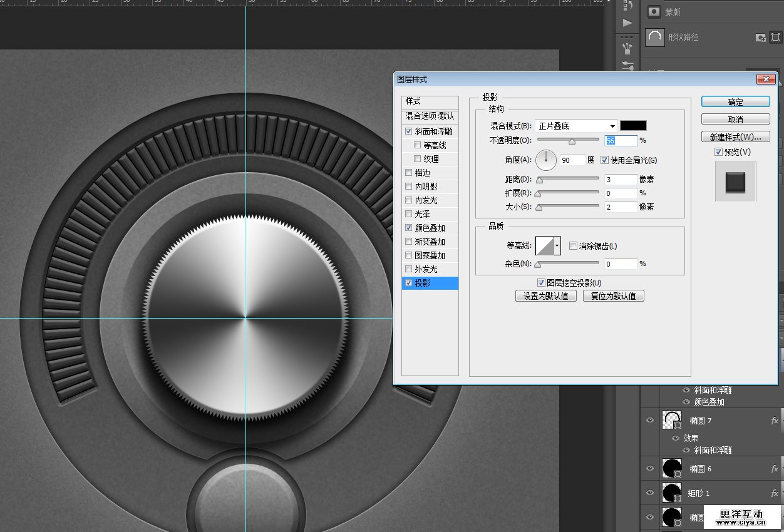
Task: Open the Brush Presets panel icon
Action: [x=627, y=48]
